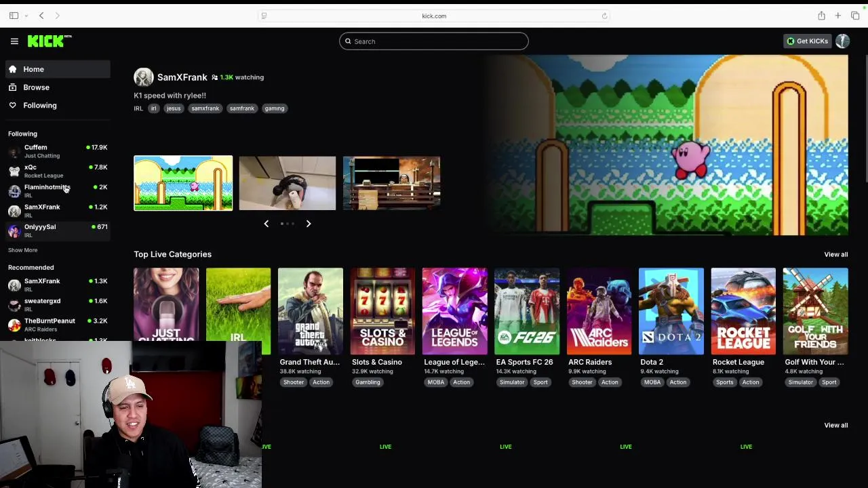Select the third carousel stream thumbnail
The height and width of the screenshot is (488, 868).
(391, 183)
